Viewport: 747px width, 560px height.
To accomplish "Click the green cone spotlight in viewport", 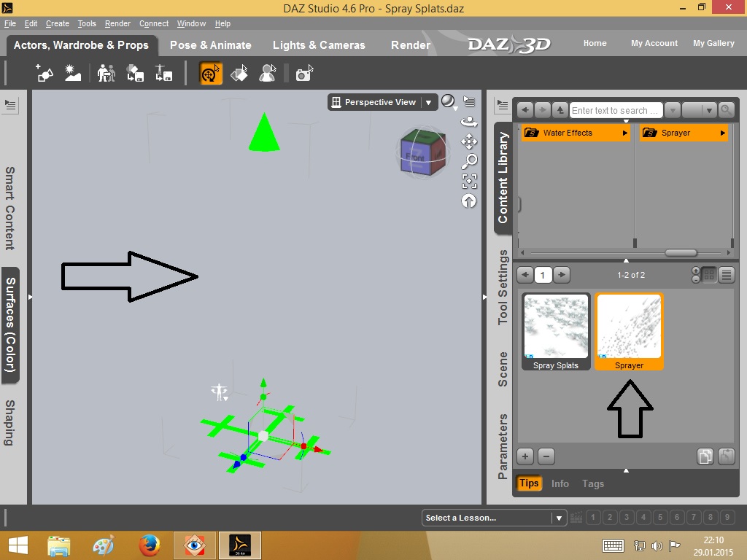I will [x=264, y=133].
